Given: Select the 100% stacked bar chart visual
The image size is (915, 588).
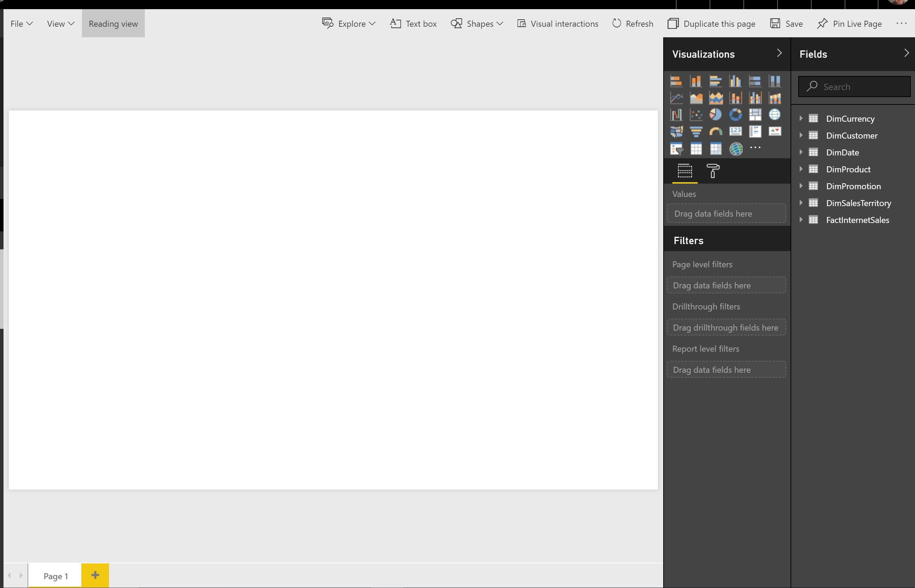Looking at the screenshot, I should pyautogui.click(x=755, y=81).
